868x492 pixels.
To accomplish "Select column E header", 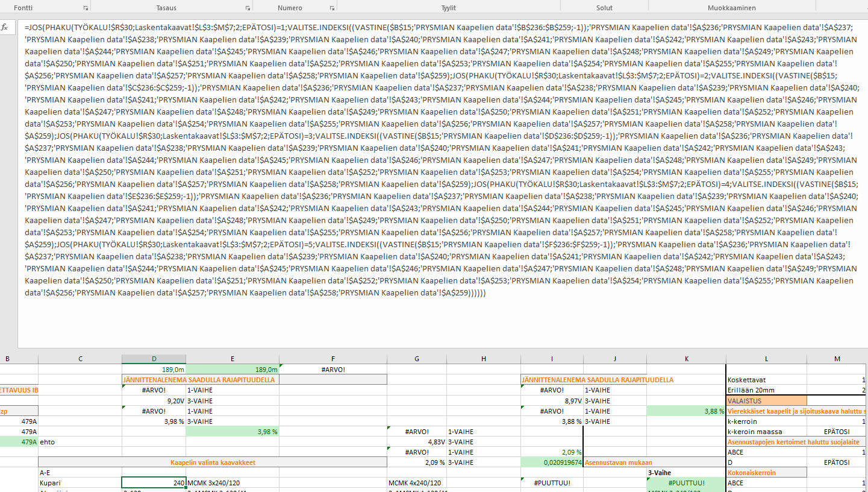I will pos(233,359).
